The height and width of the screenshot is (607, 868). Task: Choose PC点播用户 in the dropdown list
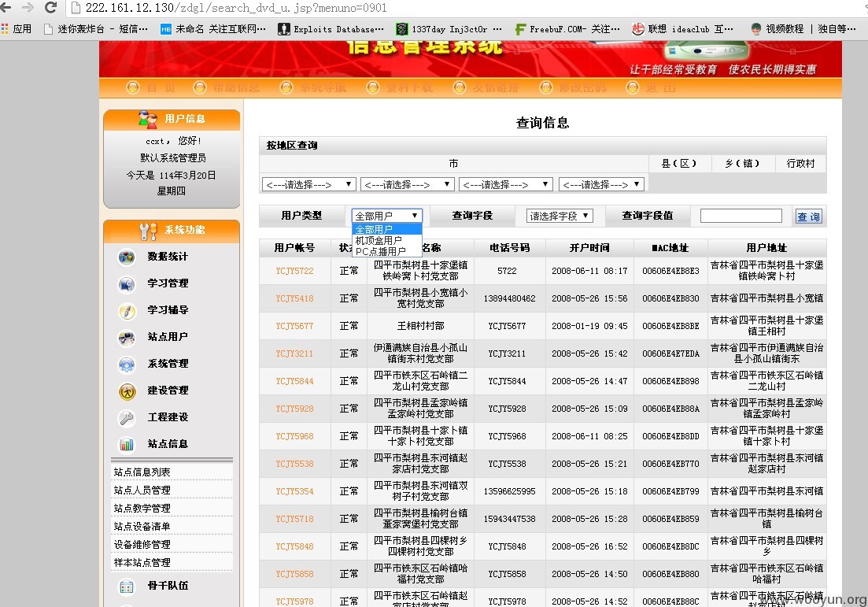click(x=387, y=251)
